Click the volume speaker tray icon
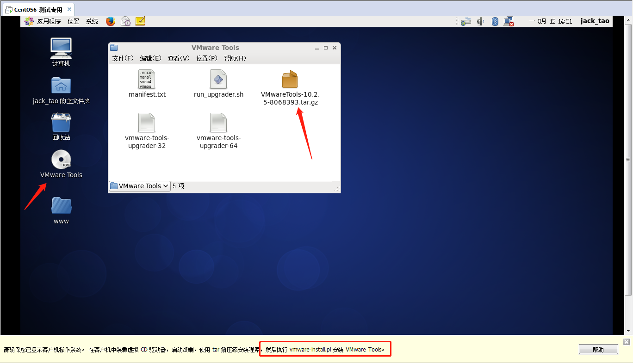The image size is (633, 364). 480,21
